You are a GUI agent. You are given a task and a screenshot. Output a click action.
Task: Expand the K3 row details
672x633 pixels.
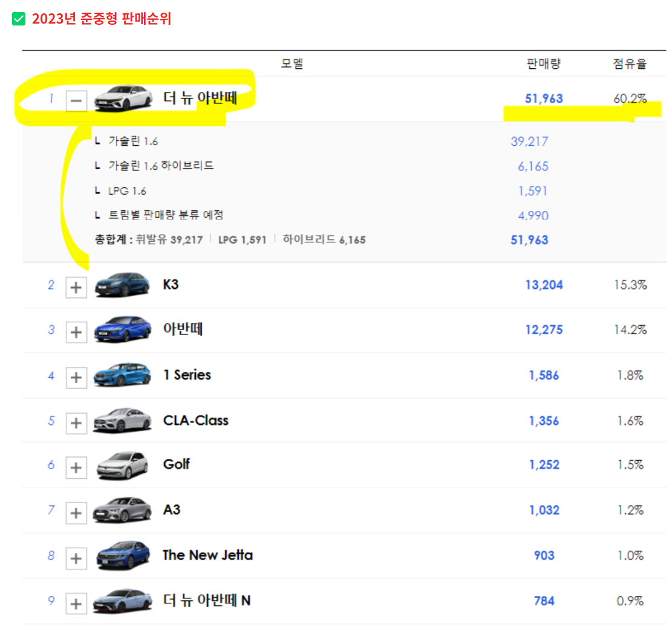tap(76, 287)
